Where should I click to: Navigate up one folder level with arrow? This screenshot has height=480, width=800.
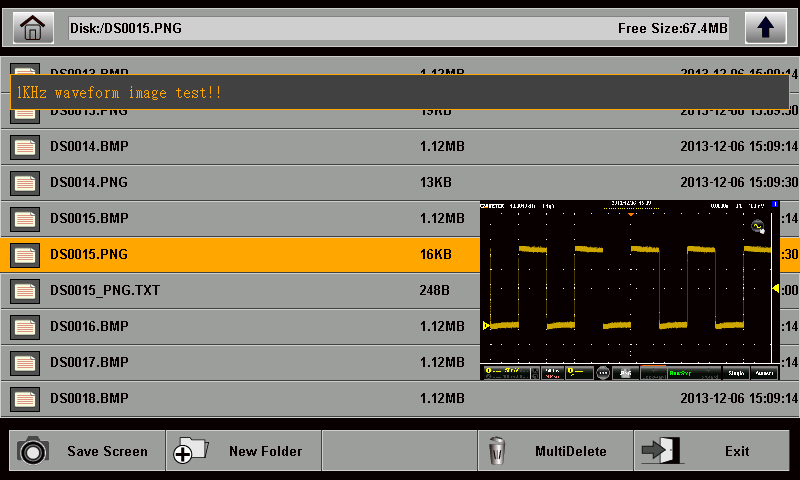click(x=765, y=28)
